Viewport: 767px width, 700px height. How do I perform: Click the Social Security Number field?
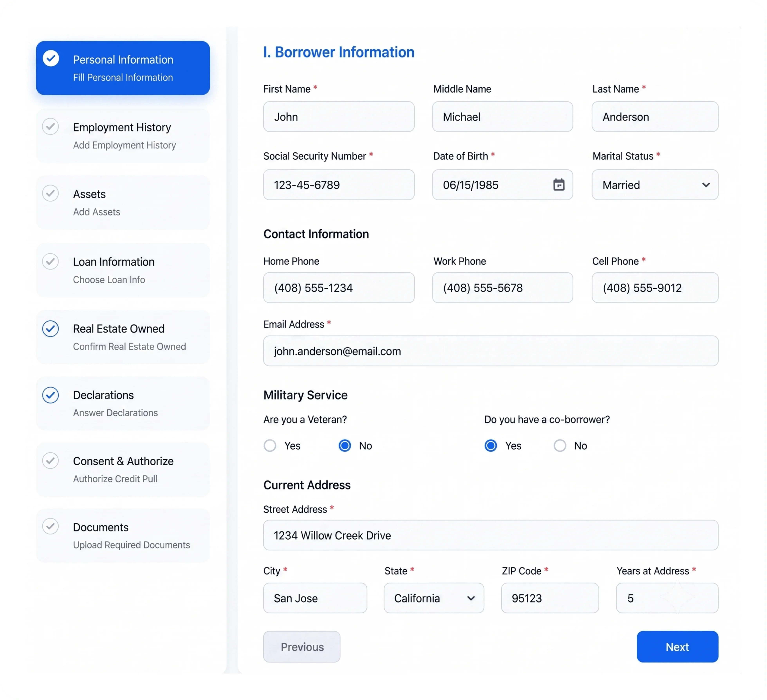click(x=339, y=185)
